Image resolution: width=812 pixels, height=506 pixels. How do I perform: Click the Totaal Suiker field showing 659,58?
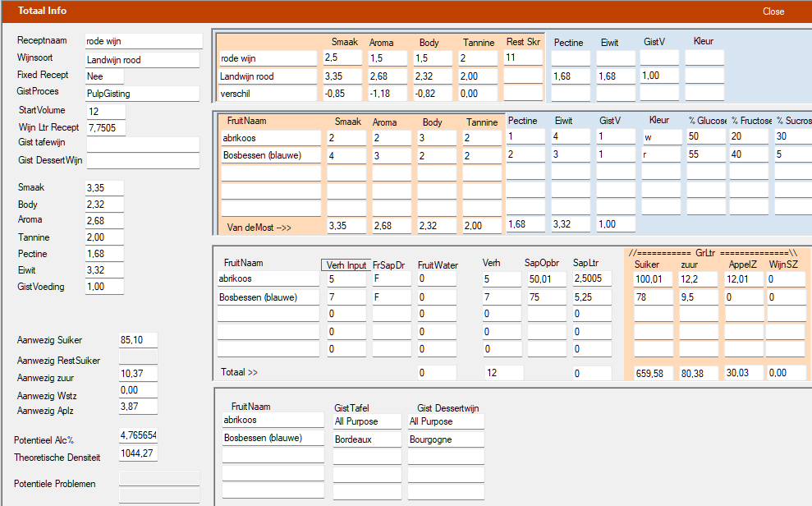tap(654, 373)
